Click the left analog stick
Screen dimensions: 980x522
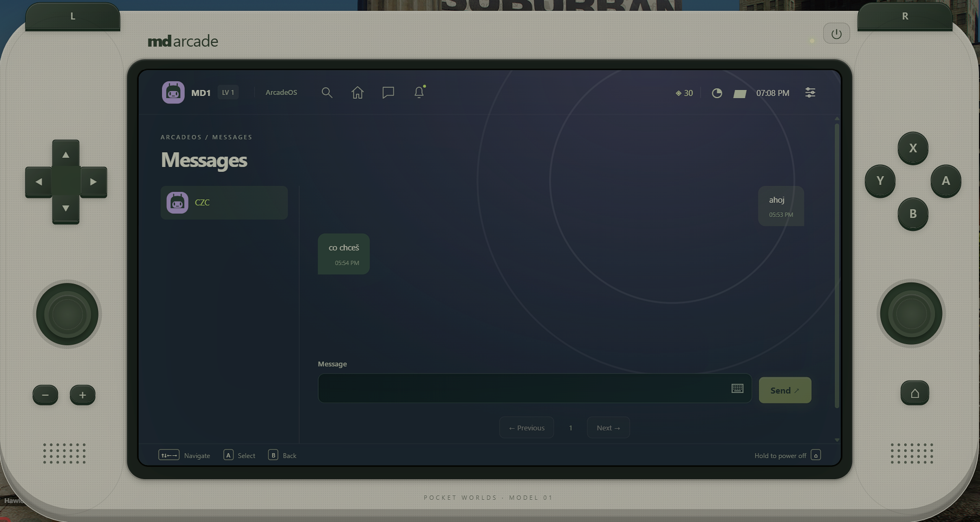tap(67, 314)
